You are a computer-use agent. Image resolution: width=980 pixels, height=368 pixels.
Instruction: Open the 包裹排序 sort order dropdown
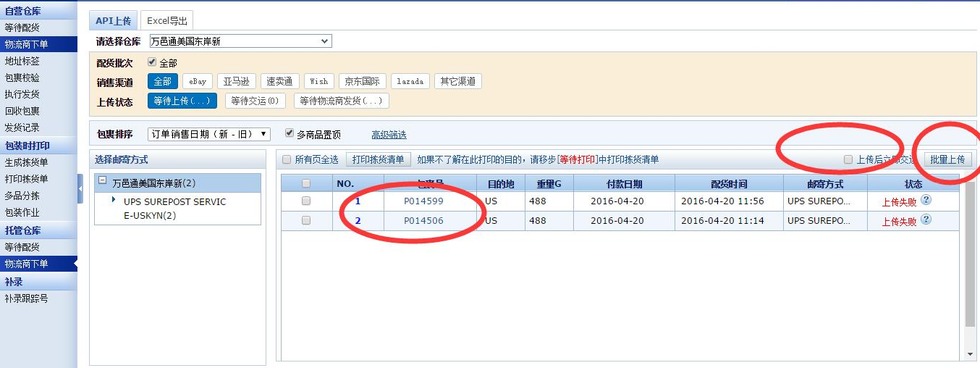point(208,134)
